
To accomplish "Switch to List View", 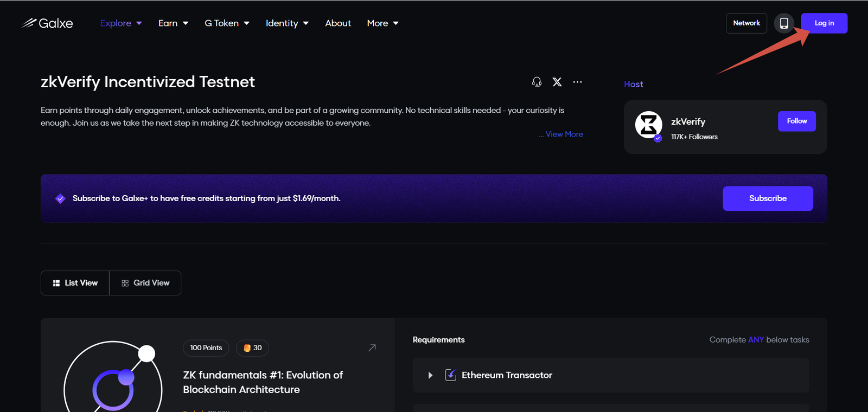I will tap(75, 283).
